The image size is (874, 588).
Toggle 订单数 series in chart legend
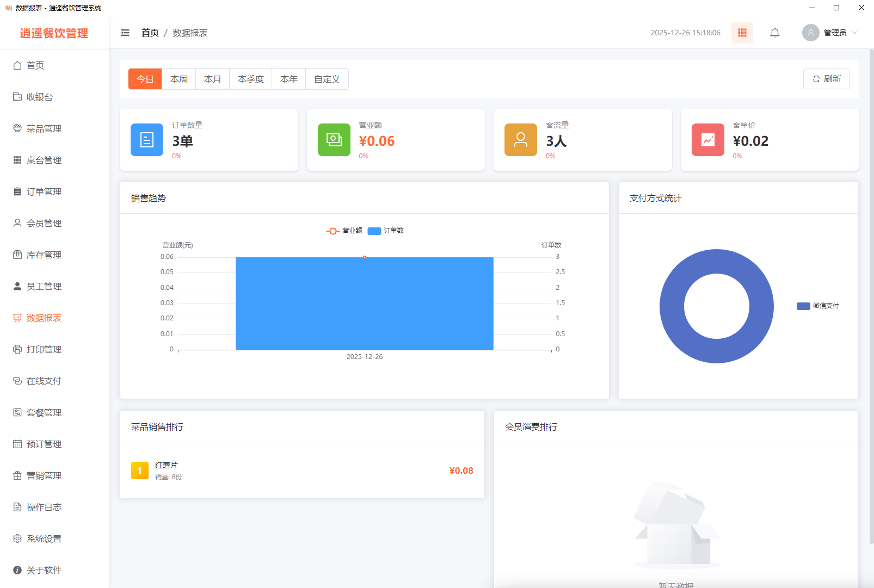coord(386,231)
